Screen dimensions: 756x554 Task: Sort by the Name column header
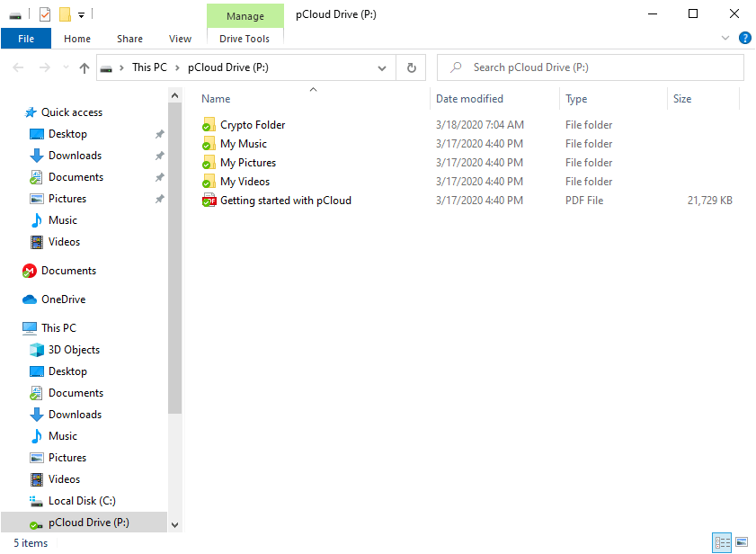[216, 99]
